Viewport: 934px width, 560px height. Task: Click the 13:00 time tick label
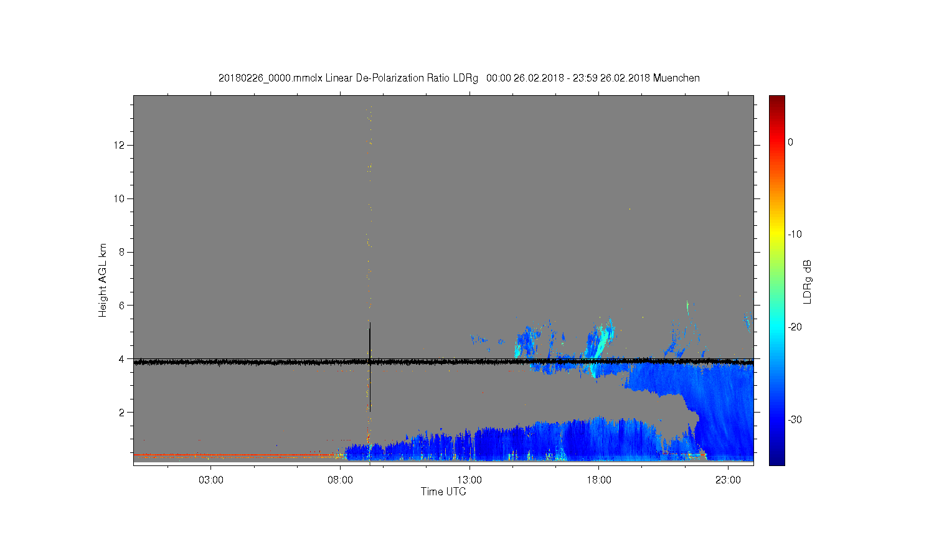click(x=469, y=480)
